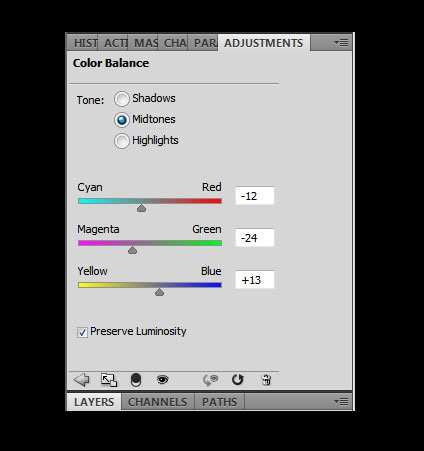Switch panel to expanded view icon
Viewport: 424px width, 451px height.
pyautogui.click(x=109, y=380)
